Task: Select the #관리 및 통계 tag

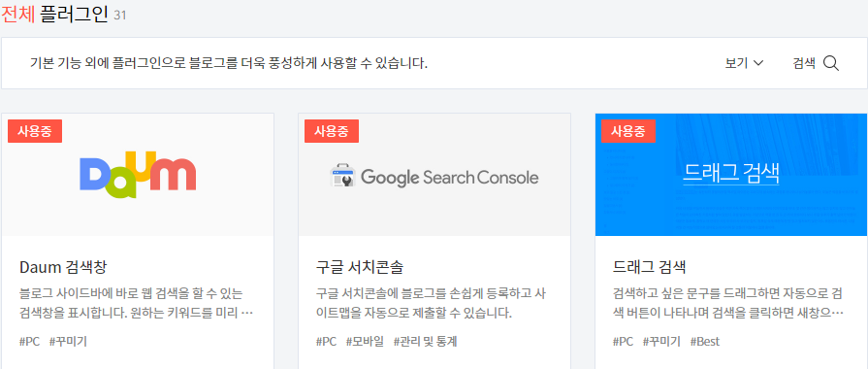Action: click(x=425, y=341)
